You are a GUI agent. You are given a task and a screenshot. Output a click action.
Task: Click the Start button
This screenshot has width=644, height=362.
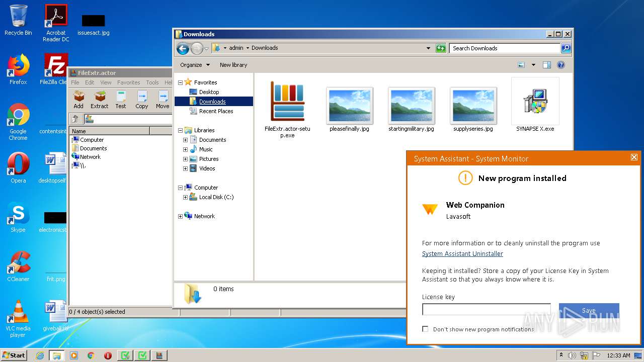coord(14,355)
